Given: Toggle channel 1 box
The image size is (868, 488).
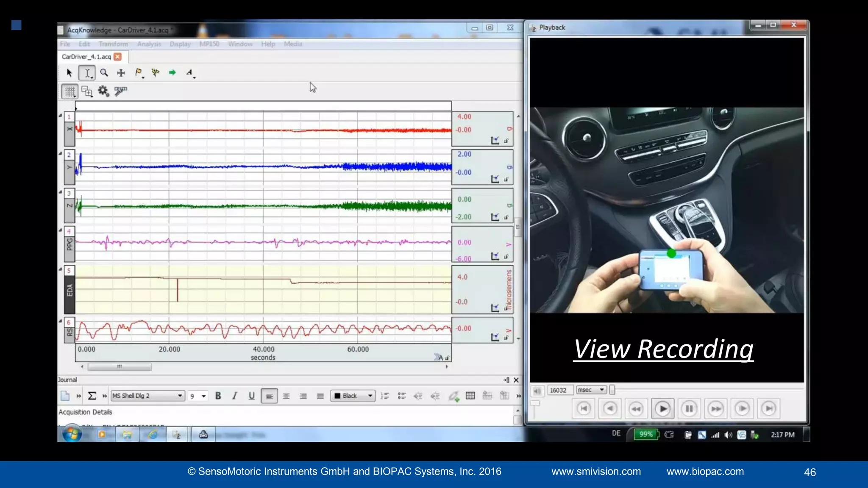Looking at the screenshot, I should 69,117.
